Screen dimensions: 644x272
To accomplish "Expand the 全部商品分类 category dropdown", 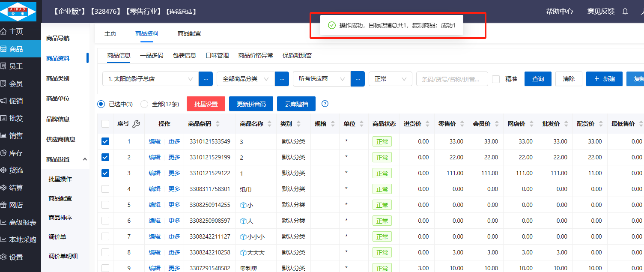I will coord(246,79).
